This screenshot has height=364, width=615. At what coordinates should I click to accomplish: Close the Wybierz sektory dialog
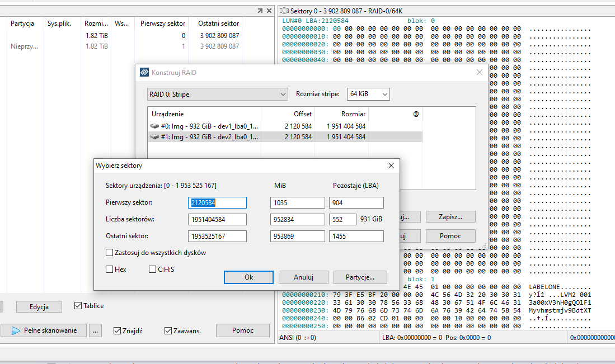pos(391,166)
